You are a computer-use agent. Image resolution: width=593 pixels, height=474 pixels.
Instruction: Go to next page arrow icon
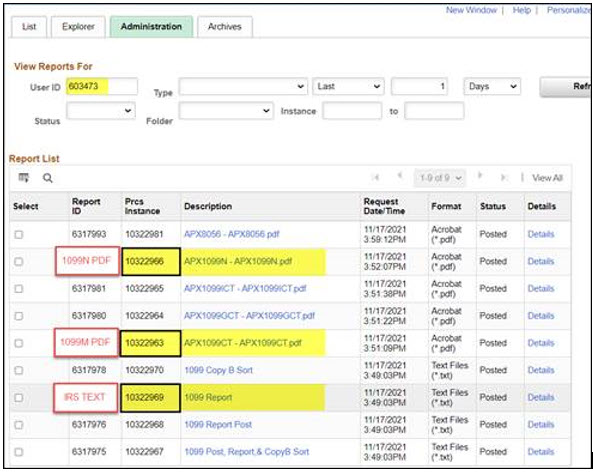pyautogui.click(x=480, y=175)
